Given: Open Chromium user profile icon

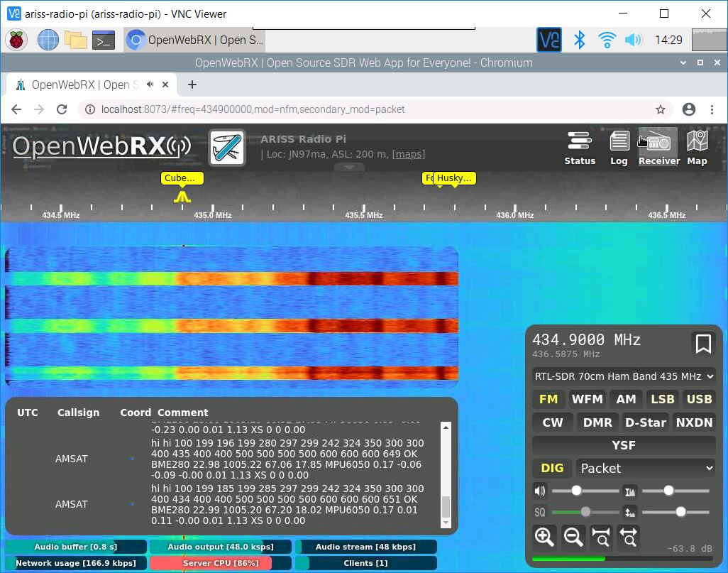Looking at the screenshot, I should (x=688, y=109).
